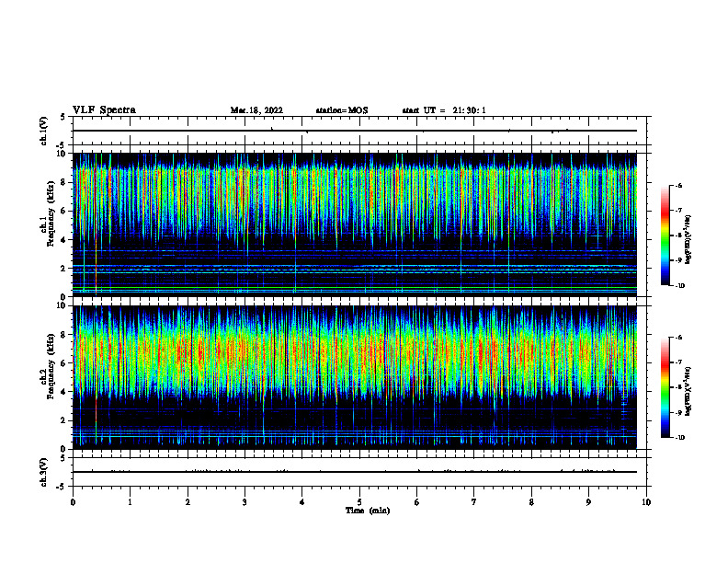
Task: Click time axis tick label "4"
Action: click(x=302, y=502)
